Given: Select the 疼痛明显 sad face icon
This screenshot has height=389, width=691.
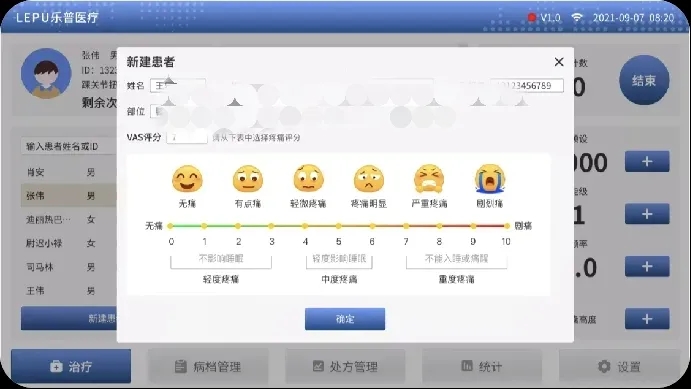Looking at the screenshot, I should click(x=369, y=179).
